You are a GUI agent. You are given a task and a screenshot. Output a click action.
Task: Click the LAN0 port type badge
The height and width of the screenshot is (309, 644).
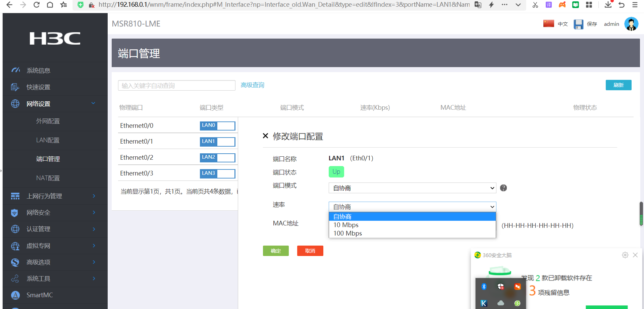[217, 125]
